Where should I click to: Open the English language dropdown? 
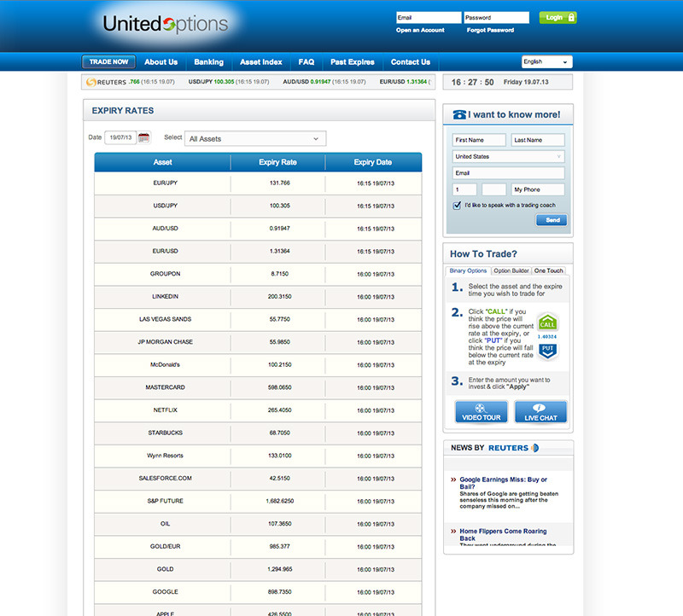tap(546, 61)
